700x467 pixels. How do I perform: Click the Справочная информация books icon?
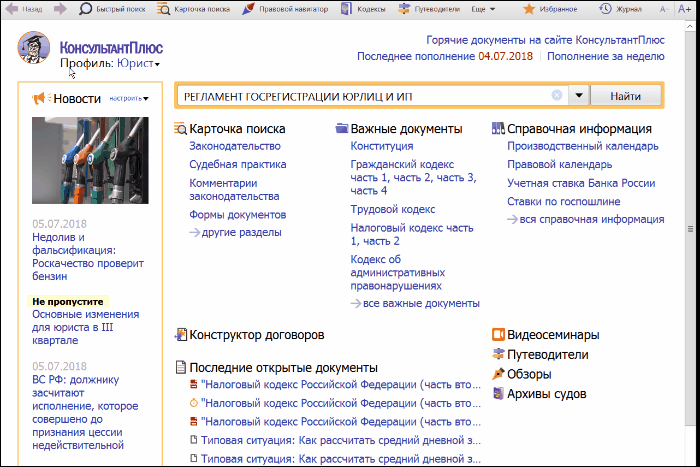click(498, 129)
